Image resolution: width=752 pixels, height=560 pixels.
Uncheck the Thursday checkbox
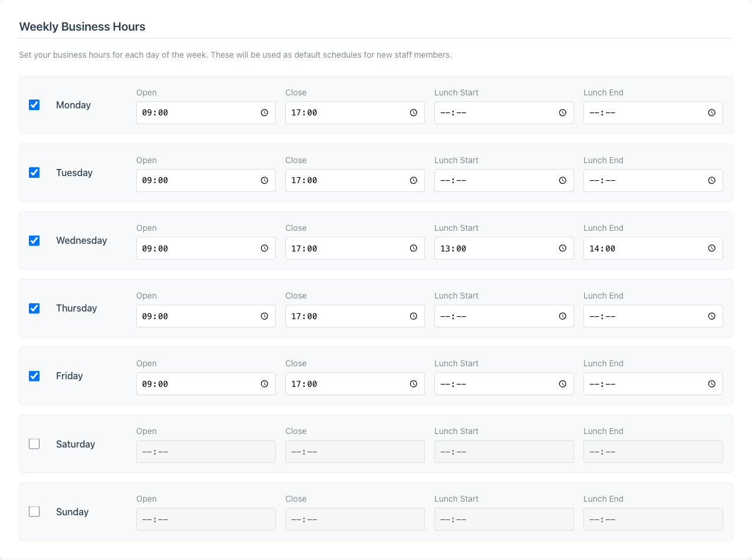[x=34, y=308]
